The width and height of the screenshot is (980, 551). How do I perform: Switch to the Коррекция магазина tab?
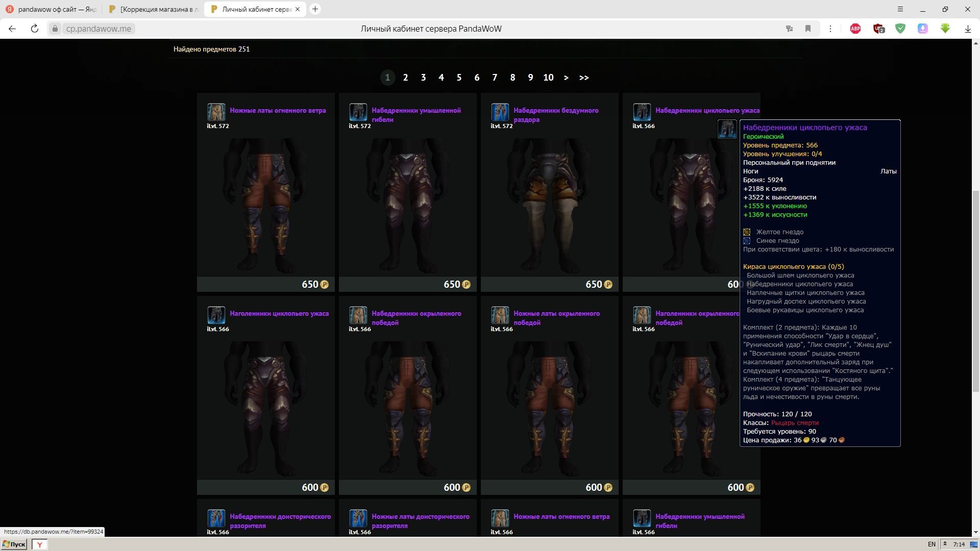coord(153,9)
